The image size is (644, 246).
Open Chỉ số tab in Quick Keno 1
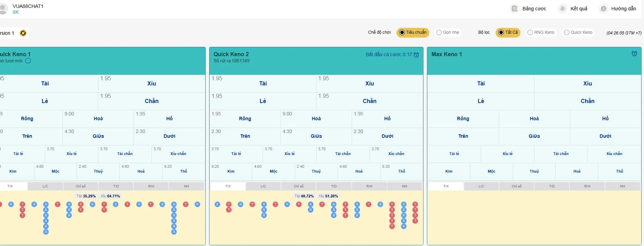click(81, 186)
